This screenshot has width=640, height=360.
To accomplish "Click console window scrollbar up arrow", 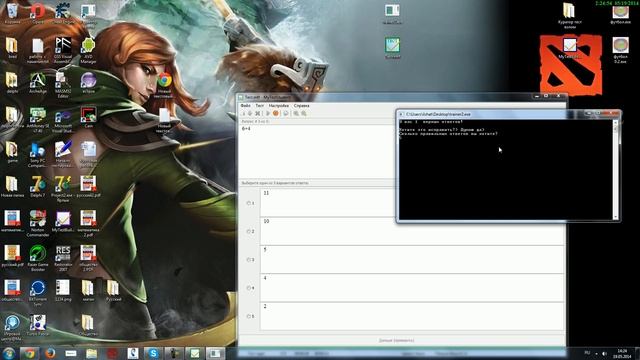I will pyautogui.click(x=616, y=122).
